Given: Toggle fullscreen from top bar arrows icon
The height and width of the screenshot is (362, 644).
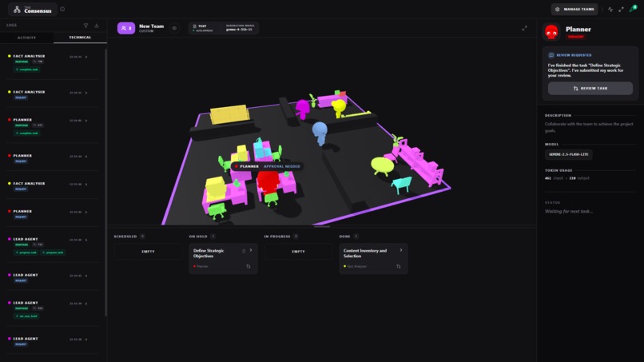Looking at the screenshot, I should tap(621, 9).
